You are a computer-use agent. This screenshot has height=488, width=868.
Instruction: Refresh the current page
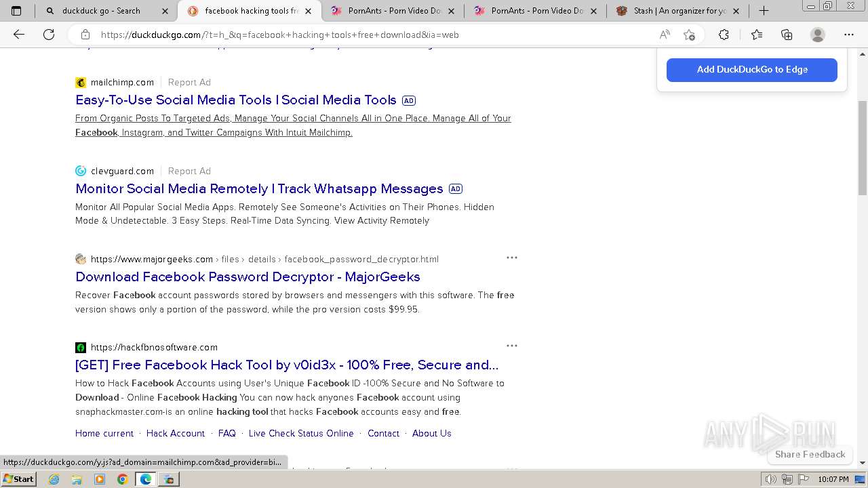pyautogui.click(x=49, y=35)
